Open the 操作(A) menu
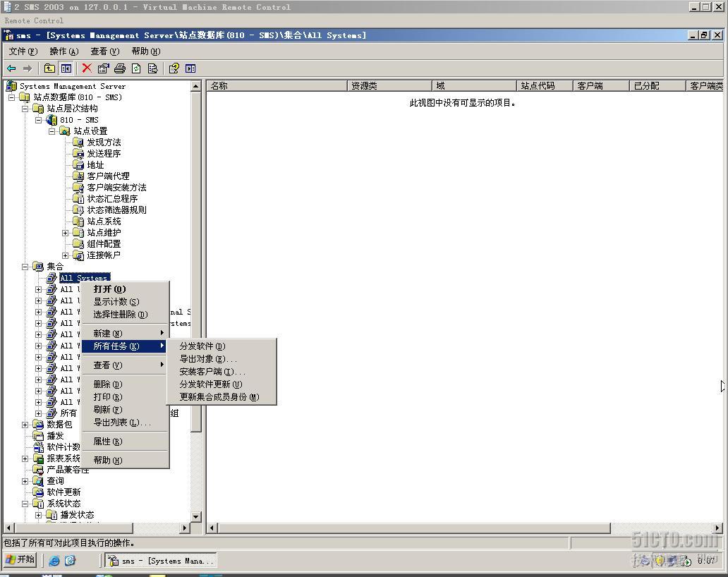This screenshot has height=577, width=728. 64,51
